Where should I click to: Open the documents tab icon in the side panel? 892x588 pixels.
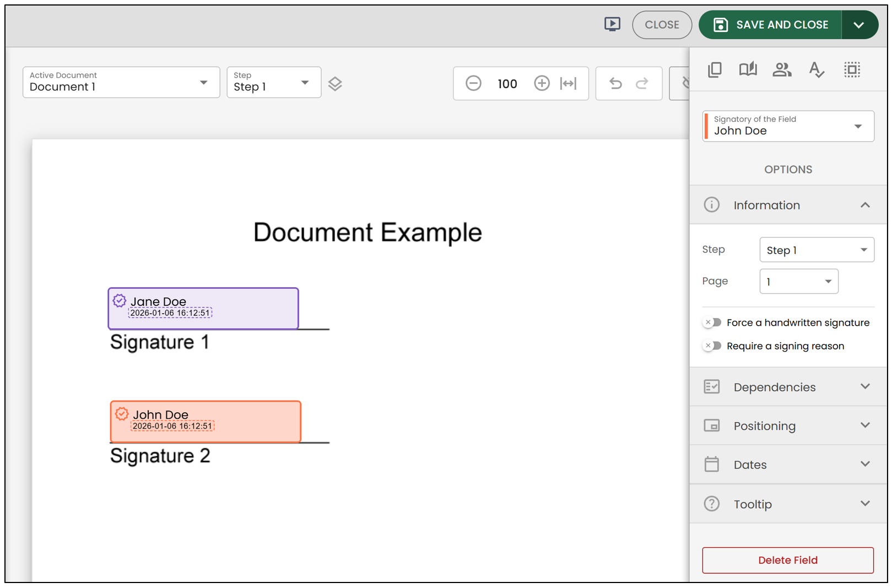pos(715,69)
